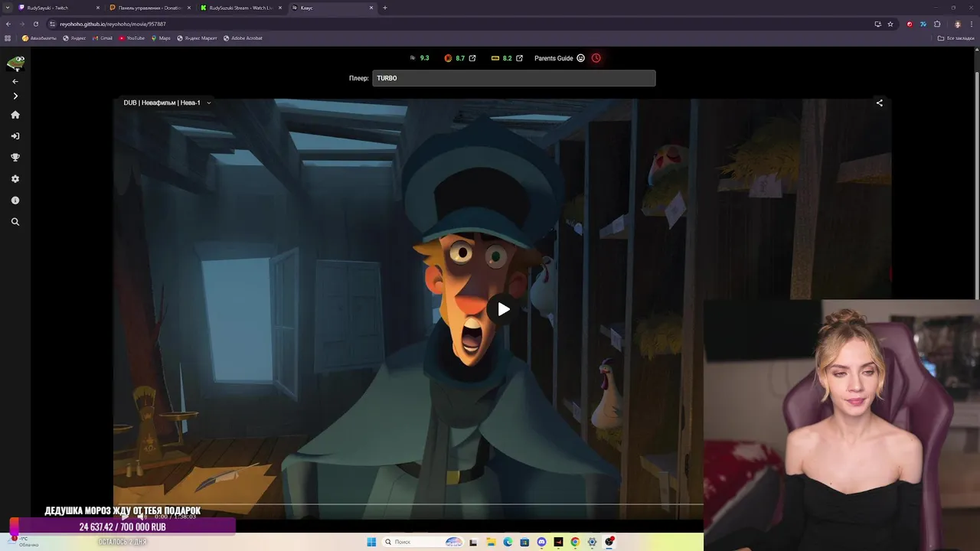The image size is (980, 551).
Task: Switch to RudySuzuki Stream Kick tab
Action: click(240, 8)
